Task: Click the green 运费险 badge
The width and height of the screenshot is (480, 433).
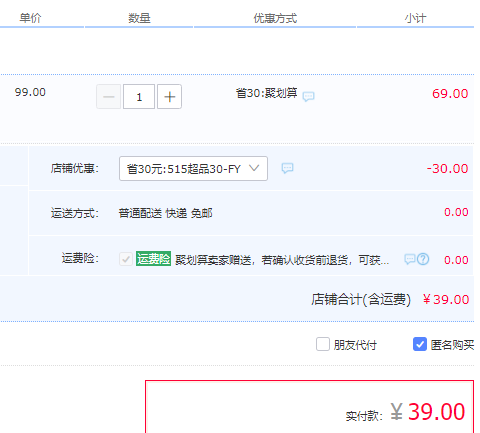Action: click(153, 259)
